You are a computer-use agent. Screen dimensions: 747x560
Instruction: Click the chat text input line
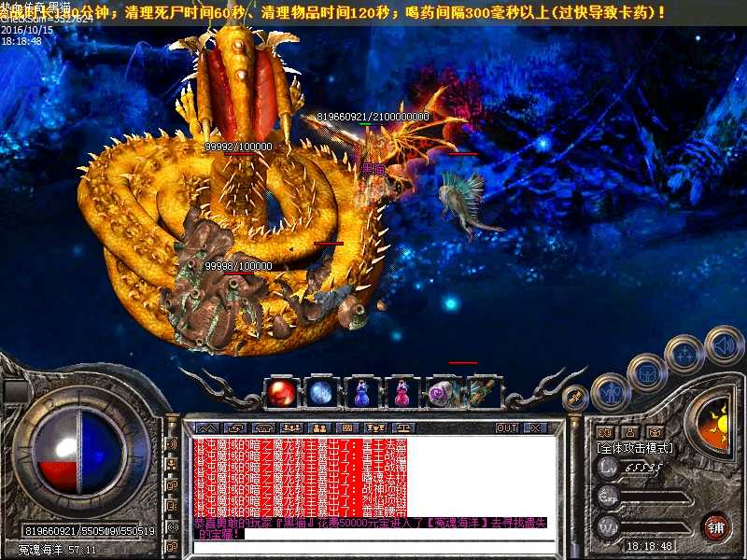tap(374, 547)
